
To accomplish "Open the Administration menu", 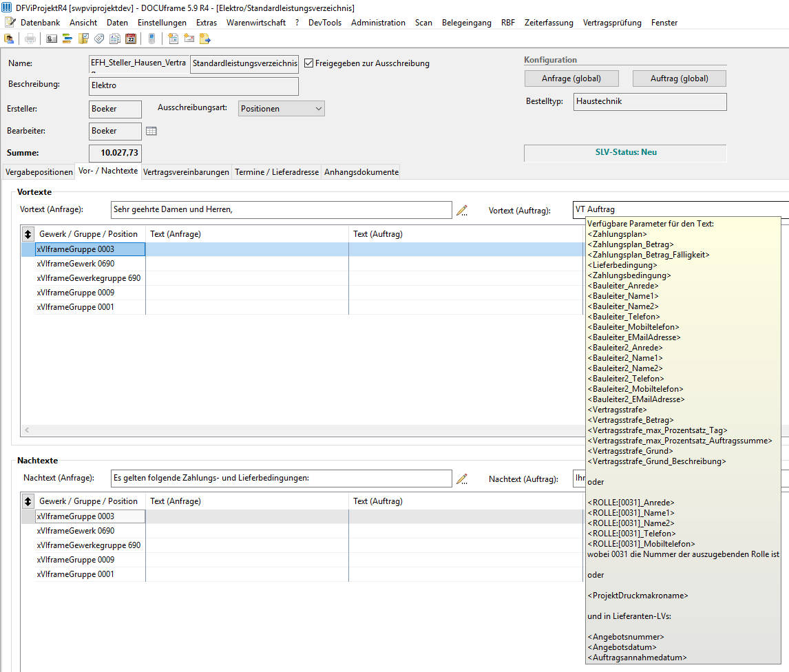I will click(379, 23).
